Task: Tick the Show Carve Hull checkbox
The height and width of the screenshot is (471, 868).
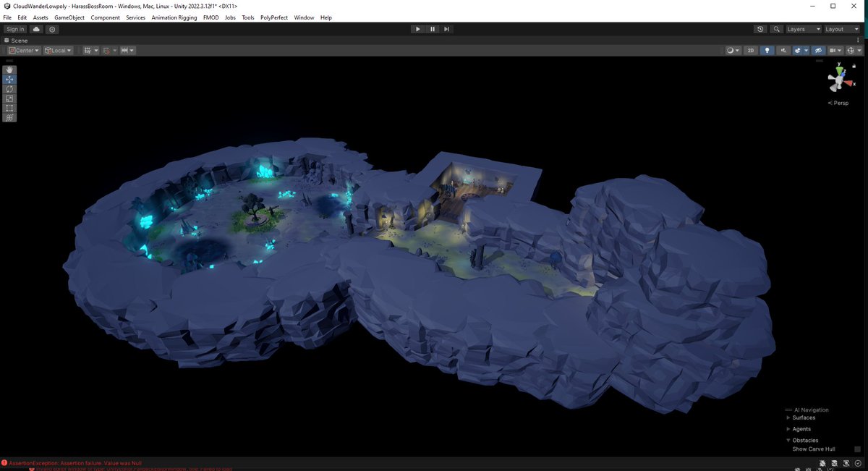Action: tap(857, 449)
